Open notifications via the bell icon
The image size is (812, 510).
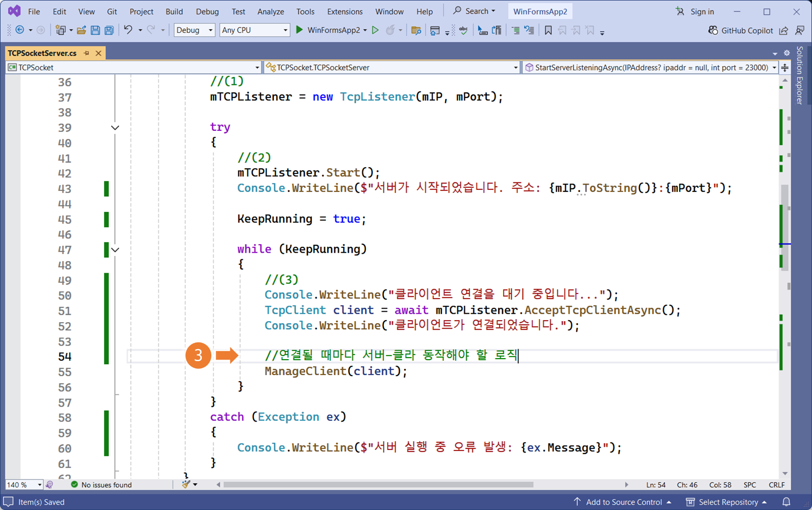[786, 502]
